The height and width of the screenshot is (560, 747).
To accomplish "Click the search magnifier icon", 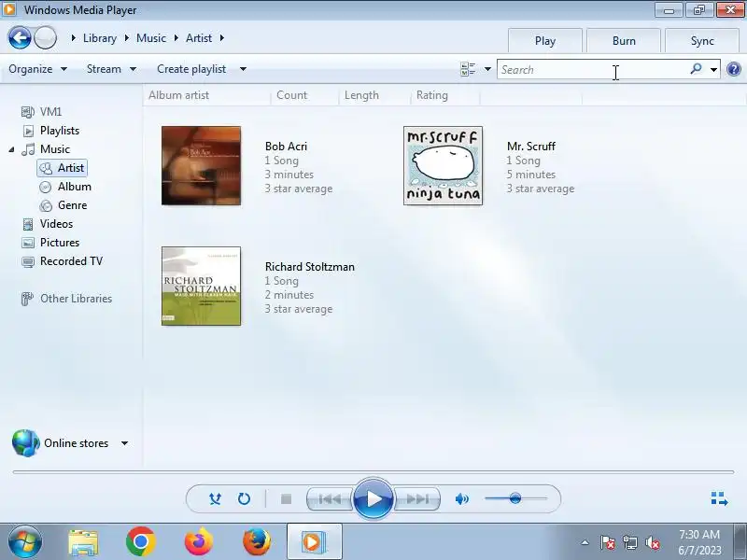I will tap(696, 69).
